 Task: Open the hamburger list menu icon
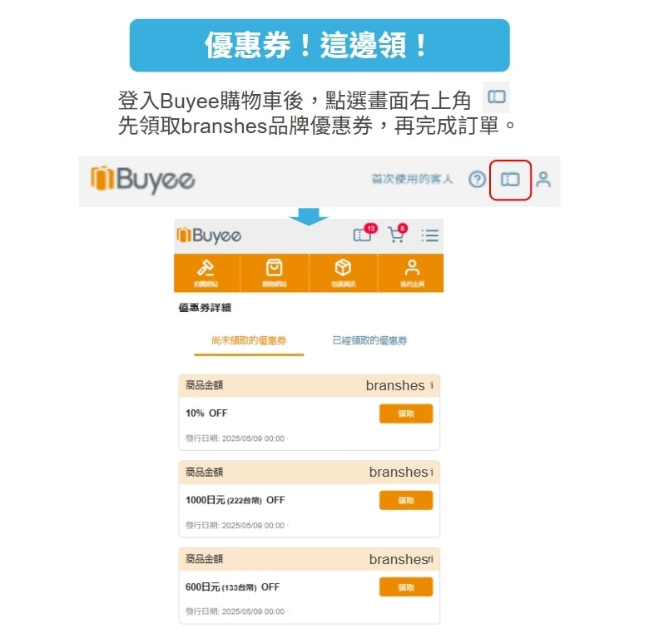[x=430, y=235]
